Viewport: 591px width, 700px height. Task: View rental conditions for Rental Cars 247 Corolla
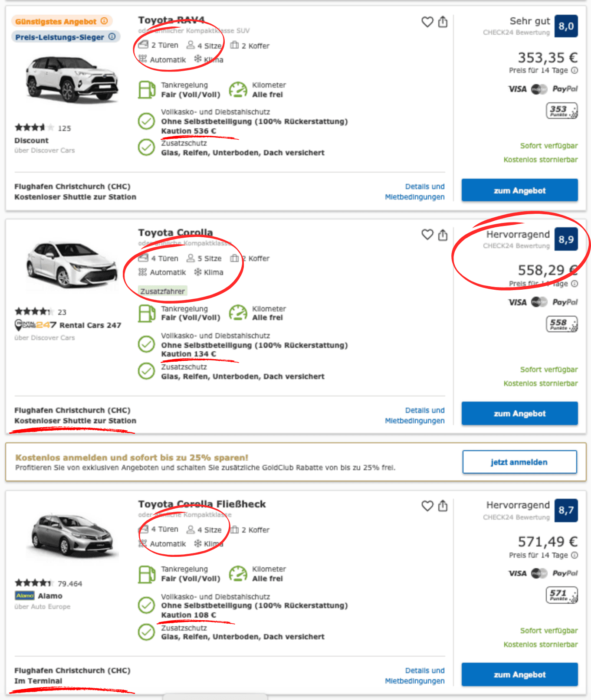point(415,415)
